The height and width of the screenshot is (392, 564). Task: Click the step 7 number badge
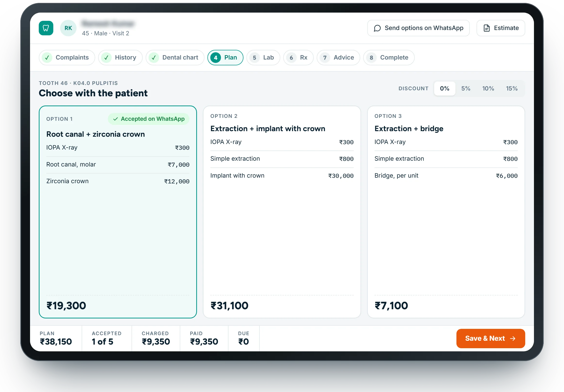point(325,58)
